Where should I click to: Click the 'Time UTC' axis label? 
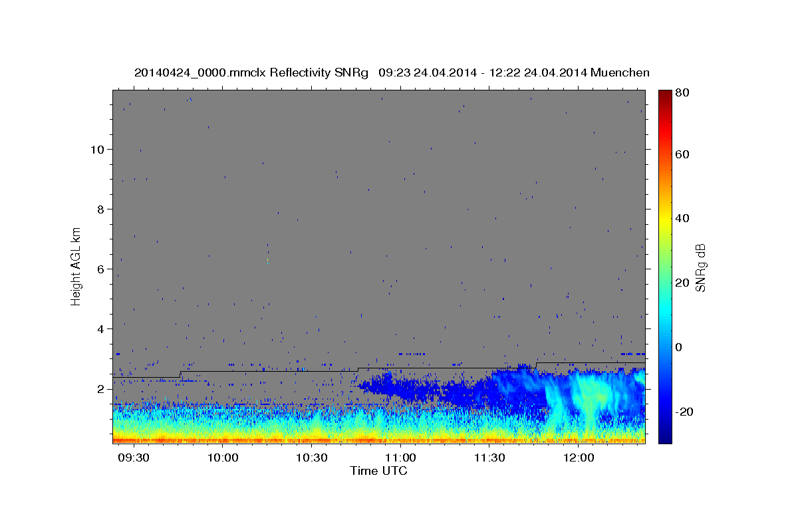(x=378, y=471)
